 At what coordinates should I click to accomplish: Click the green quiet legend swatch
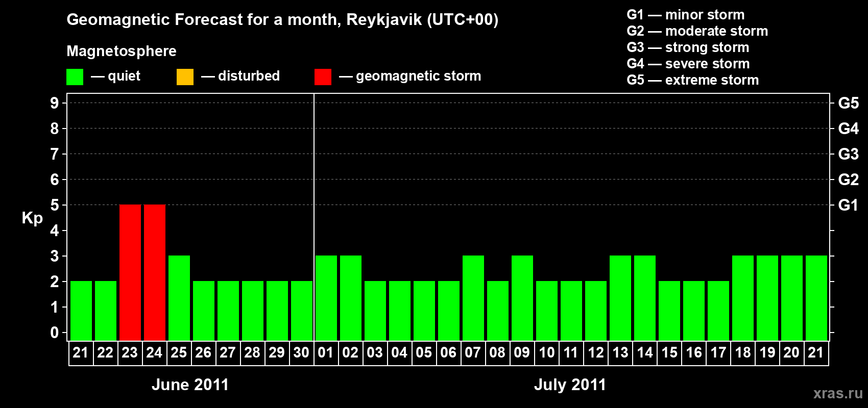coord(75,77)
